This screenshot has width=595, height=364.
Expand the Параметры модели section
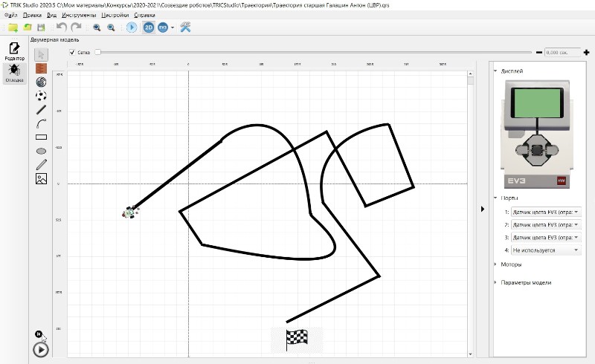click(x=526, y=282)
